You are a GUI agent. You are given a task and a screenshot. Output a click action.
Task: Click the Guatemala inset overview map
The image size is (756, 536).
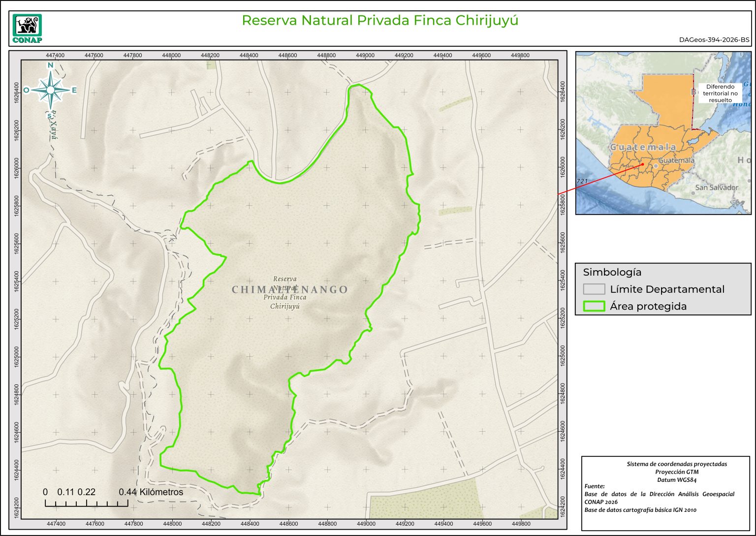(663, 133)
